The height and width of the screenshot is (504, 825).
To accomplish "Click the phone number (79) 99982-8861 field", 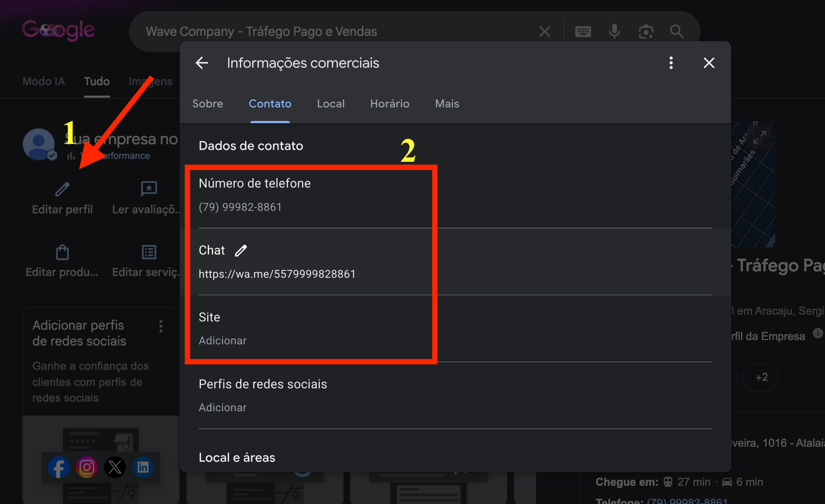I will [240, 207].
